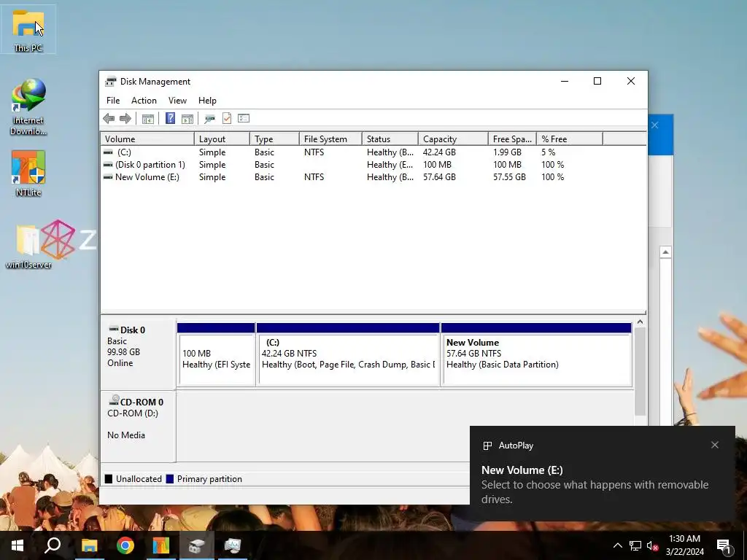This screenshot has width=747, height=560.
Task: Open the View menu
Action: pyautogui.click(x=177, y=101)
